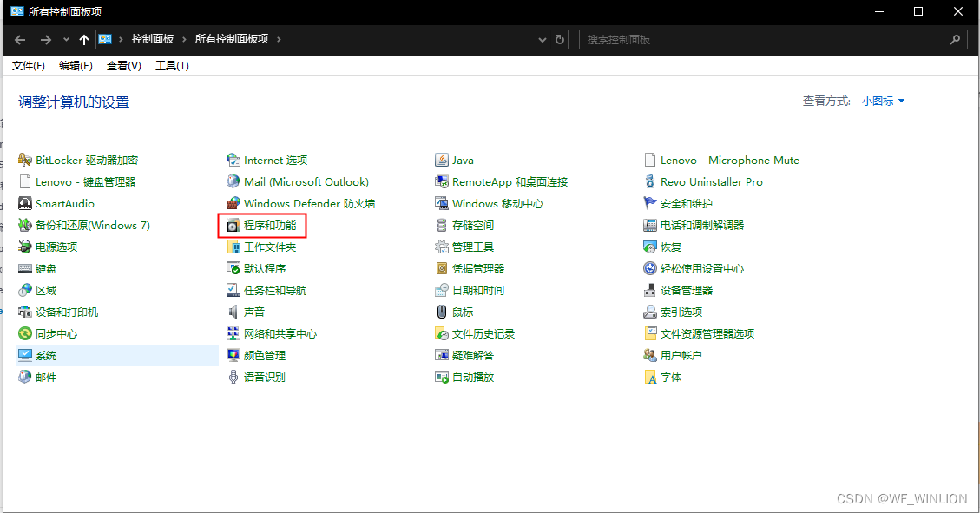Click the 网络和共享中心 icon

pos(233,333)
